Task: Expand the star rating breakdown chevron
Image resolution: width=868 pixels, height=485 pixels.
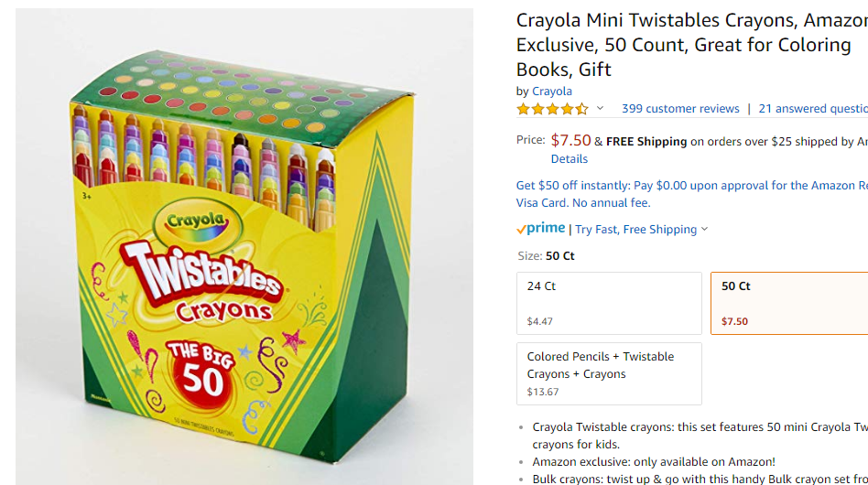Action: click(x=600, y=108)
